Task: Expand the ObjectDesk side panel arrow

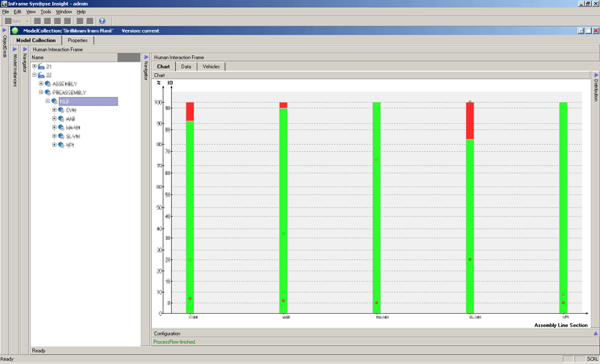Action: point(4,31)
